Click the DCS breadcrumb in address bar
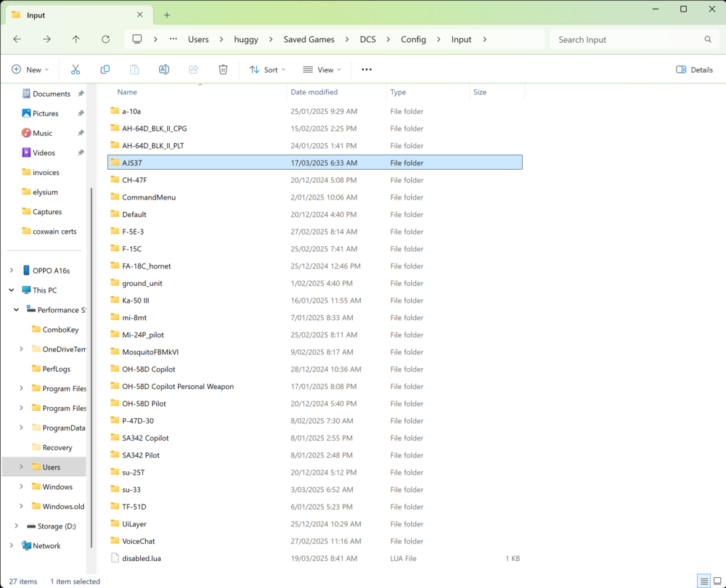The height and width of the screenshot is (588, 726). (368, 39)
